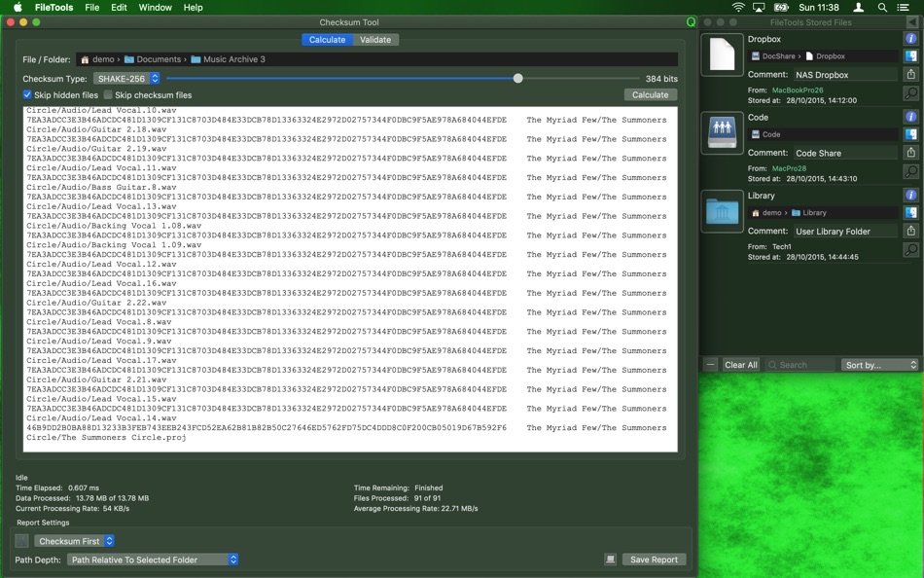Screen dimensions: 924x578
Task: Share the Code stored file
Action: coord(910,152)
